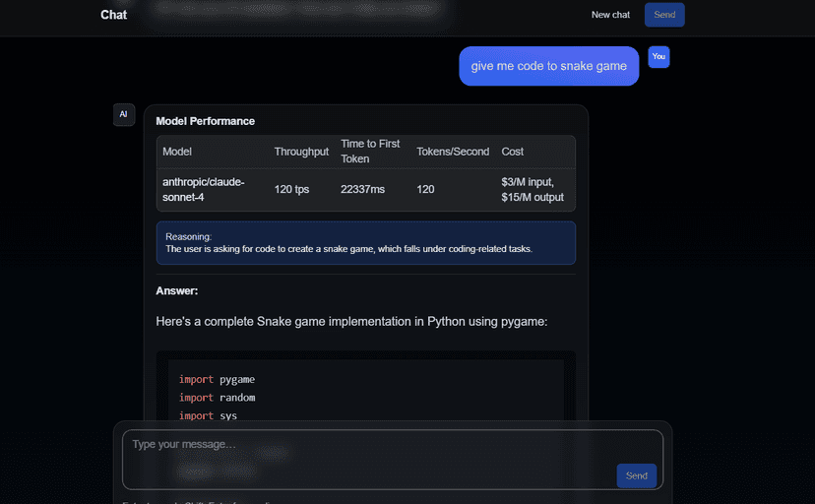
Task: Click the Reasoning explanation box
Action: coord(366,242)
